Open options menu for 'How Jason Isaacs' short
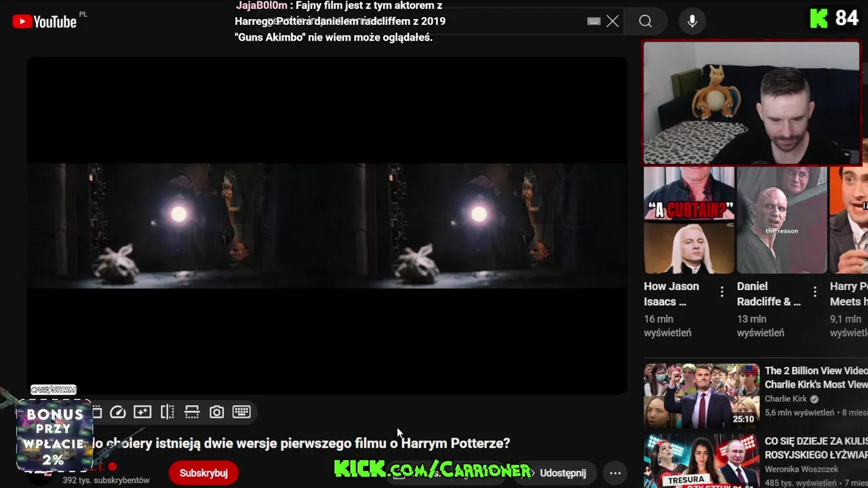This screenshot has width=868, height=488. [x=722, y=292]
